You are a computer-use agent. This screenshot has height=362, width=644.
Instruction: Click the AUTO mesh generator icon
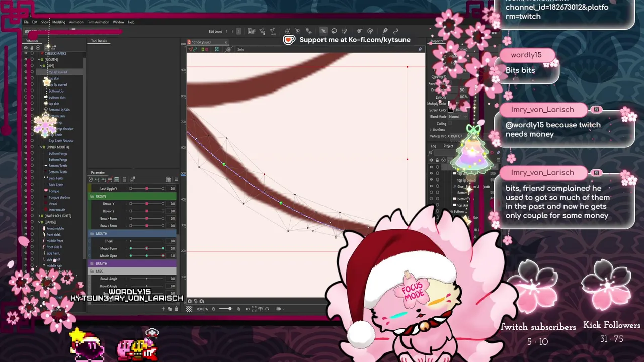click(x=273, y=32)
